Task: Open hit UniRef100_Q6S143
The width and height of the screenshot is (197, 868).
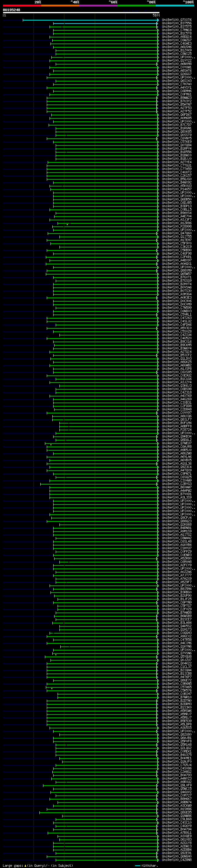Action: tap(177, 81)
